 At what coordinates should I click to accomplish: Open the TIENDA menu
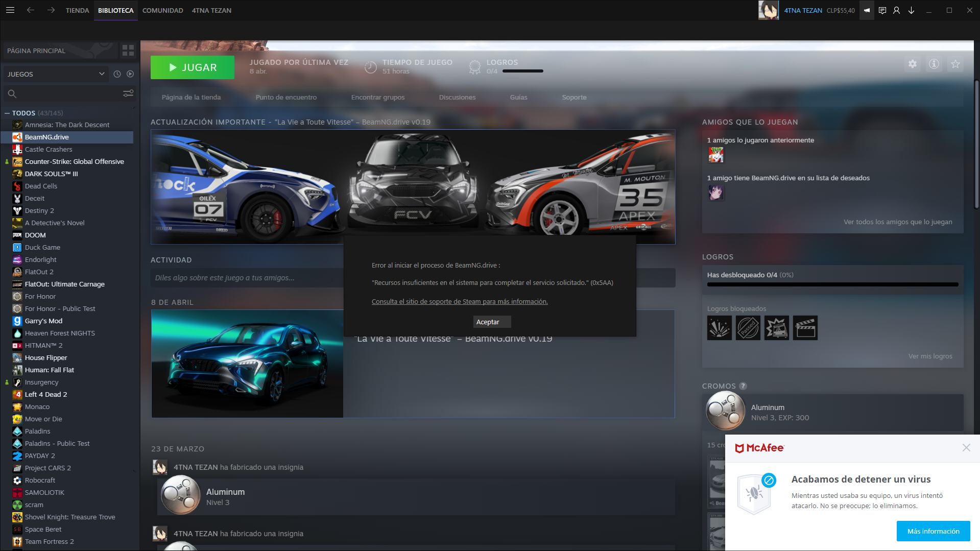77,10
